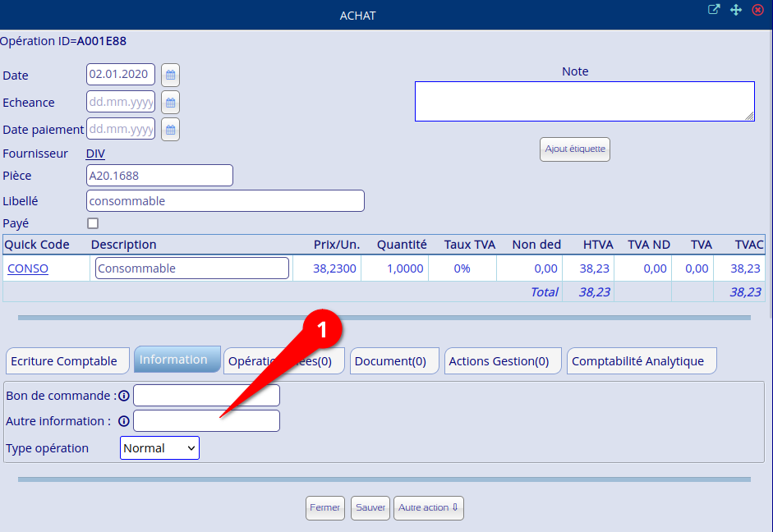
Task: Click the move dialog cross-arrows icon
Action: coord(736,10)
